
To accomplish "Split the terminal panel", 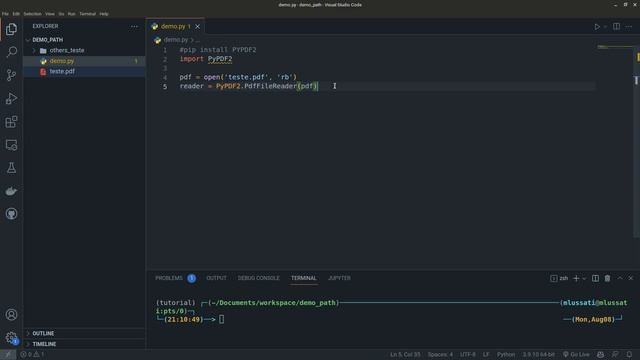I will (596, 278).
